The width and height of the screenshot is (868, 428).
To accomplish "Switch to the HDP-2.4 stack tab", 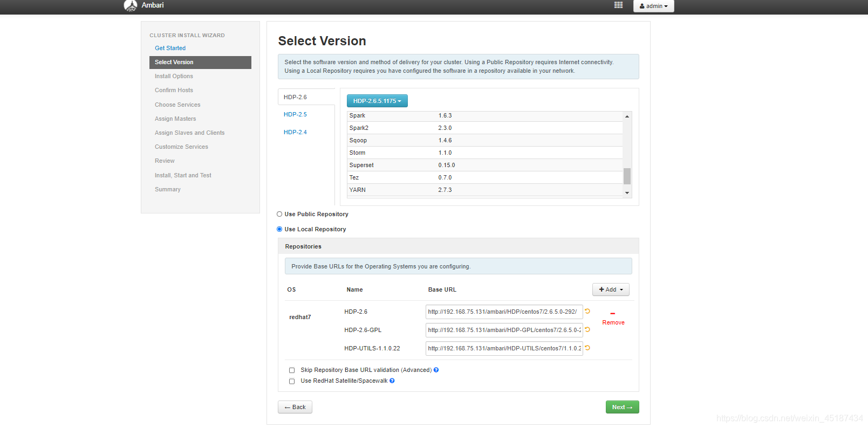I will pyautogui.click(x=295, y=132).
